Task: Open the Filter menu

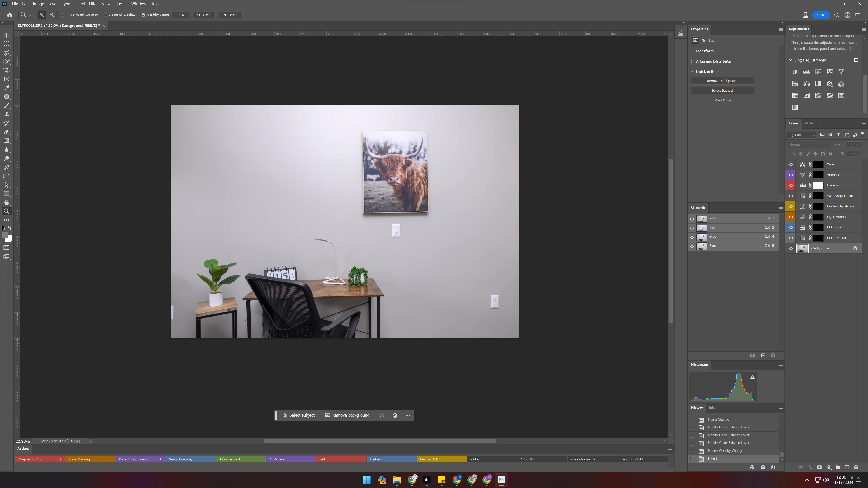Action: click(x=93, y=4)
